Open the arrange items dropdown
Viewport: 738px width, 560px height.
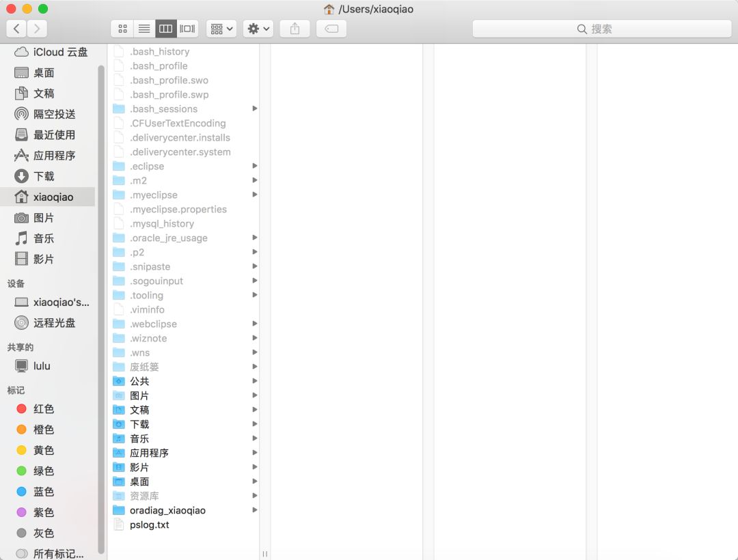coord(221,29)
